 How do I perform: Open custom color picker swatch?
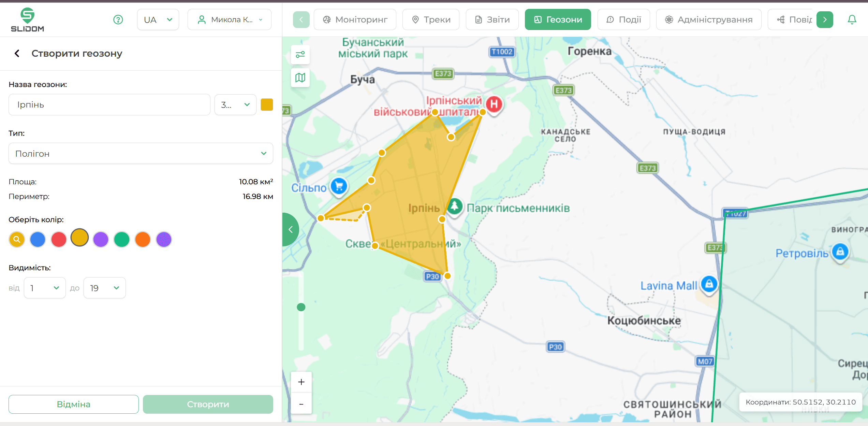tap(17, 239)
